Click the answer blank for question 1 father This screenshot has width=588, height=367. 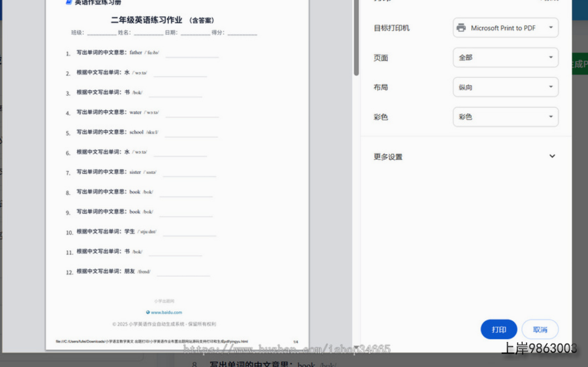point(192,54)
